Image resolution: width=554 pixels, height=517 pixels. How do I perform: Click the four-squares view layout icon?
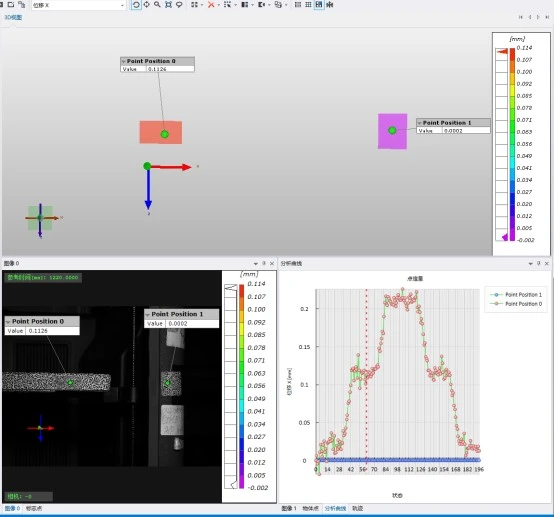(x=194, y=5)
